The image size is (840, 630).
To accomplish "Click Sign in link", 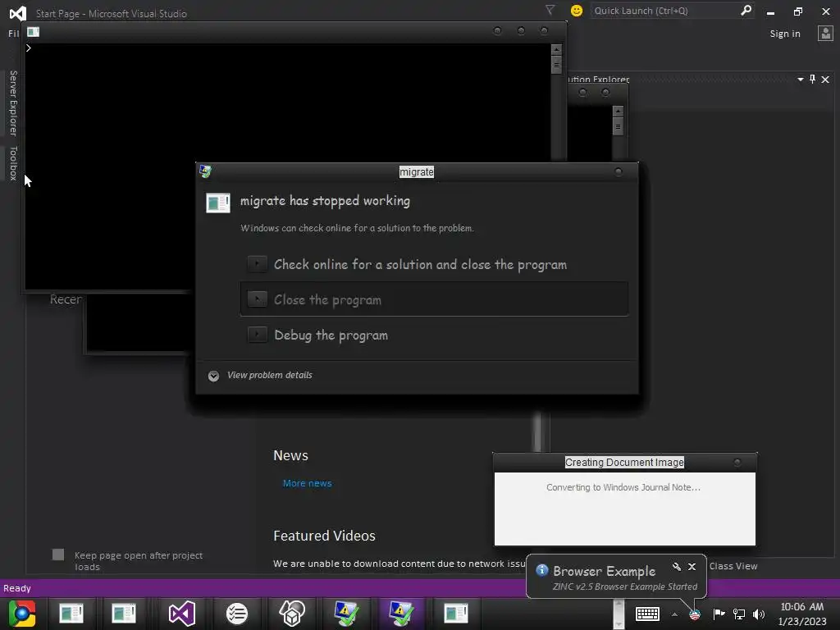I will tap(785, 34).
